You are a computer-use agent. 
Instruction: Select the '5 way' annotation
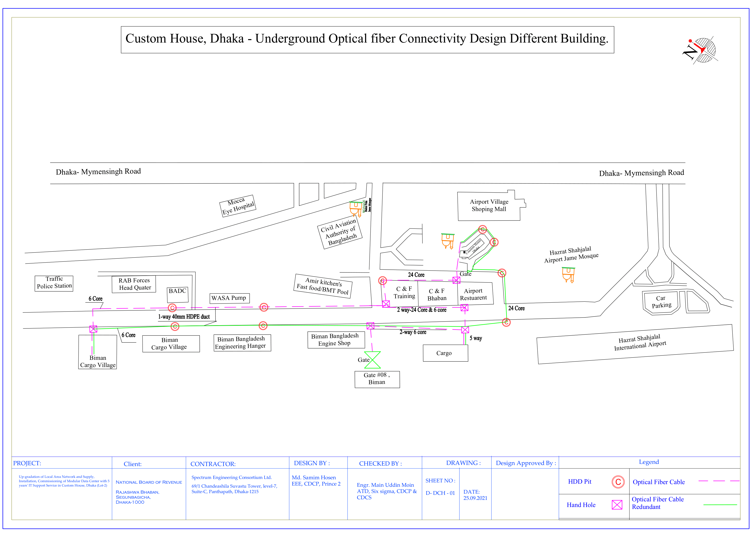coord(476,338)
